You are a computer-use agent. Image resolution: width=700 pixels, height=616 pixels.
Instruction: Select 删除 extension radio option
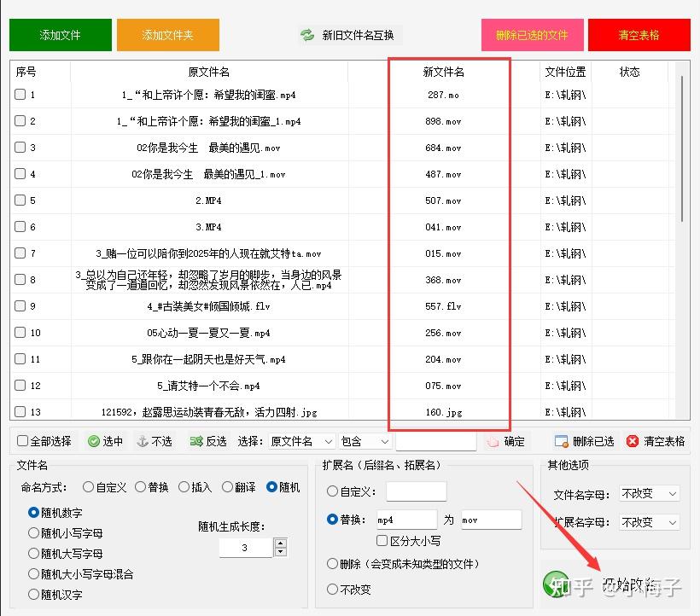(332, 564)
